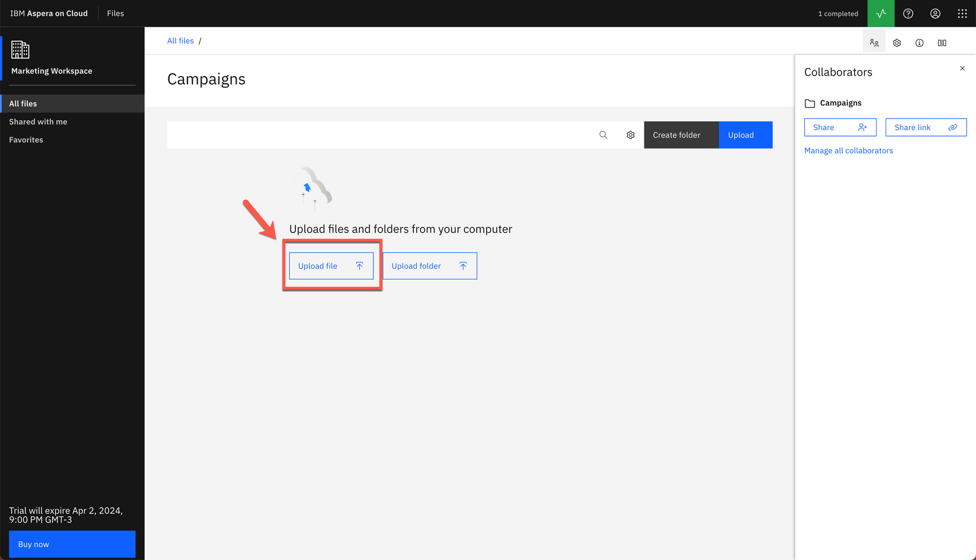976x560 pixels.
Task: Open the app switcher grid icon
Action: click(x=962, y=13)
